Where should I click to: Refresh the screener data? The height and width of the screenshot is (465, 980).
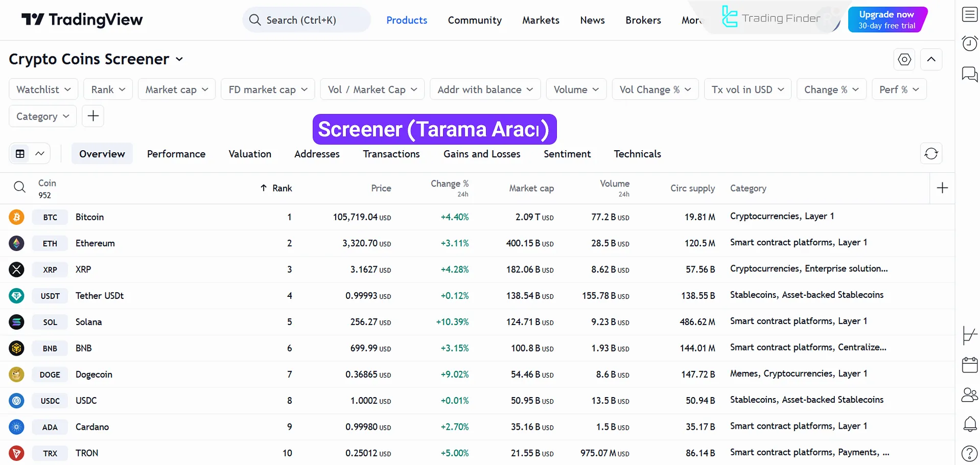click(930, 153)
